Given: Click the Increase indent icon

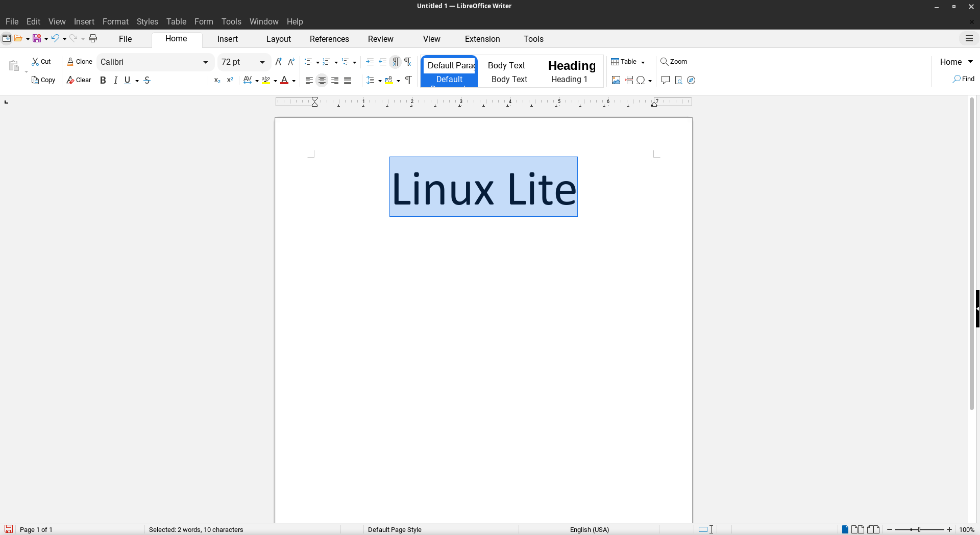Looking at the screenshot, I should [370, 62].
